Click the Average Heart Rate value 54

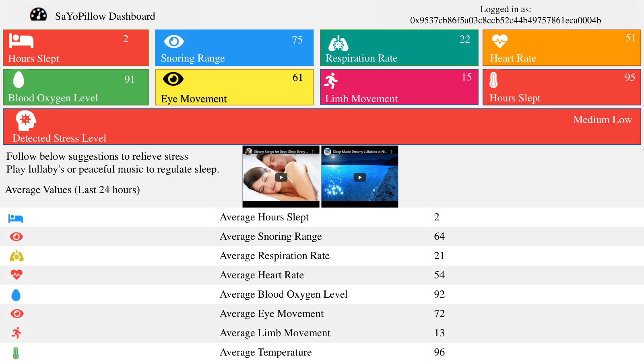tap(439, 275)
